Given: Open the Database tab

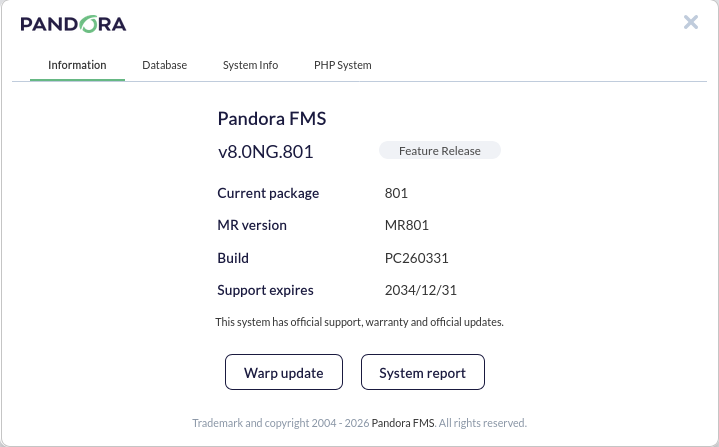Looking at the screenshot, I should (165, 65).
